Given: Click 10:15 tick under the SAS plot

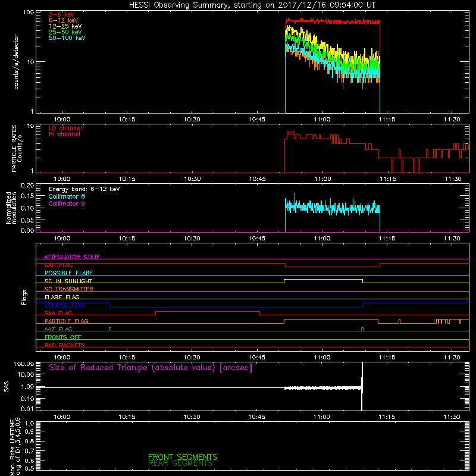Looking at the screenshot, I should (127, 417).
